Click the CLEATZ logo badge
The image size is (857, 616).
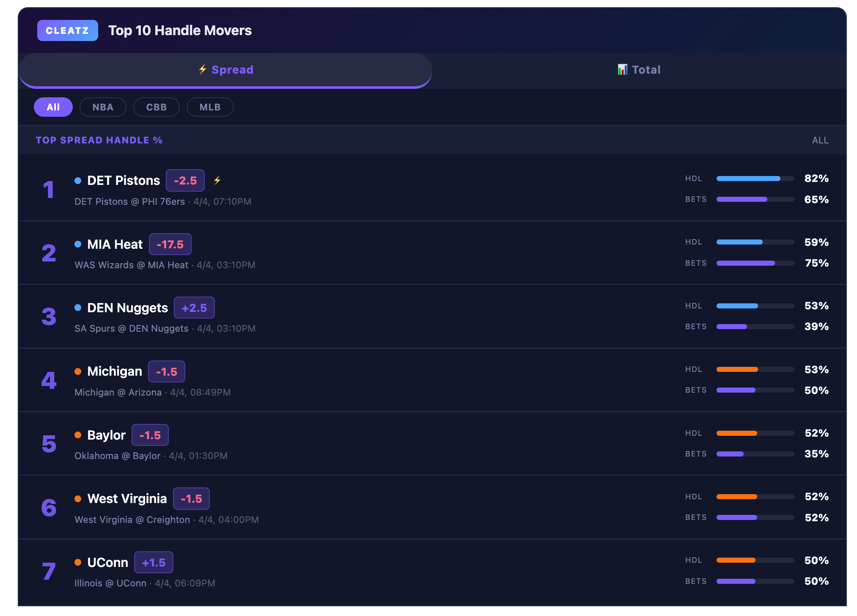pyautogui.click(x=67, y=30)
